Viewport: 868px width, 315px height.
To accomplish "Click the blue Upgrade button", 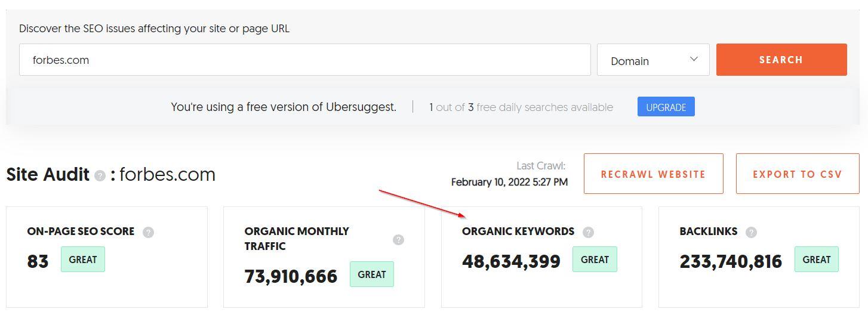I will (666, 107).
